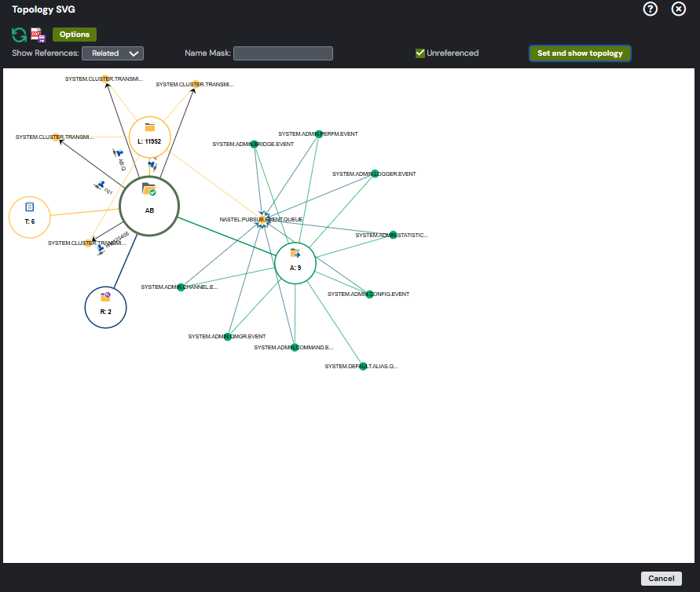Select the L: 11952 local queues node

click(149, 137)
